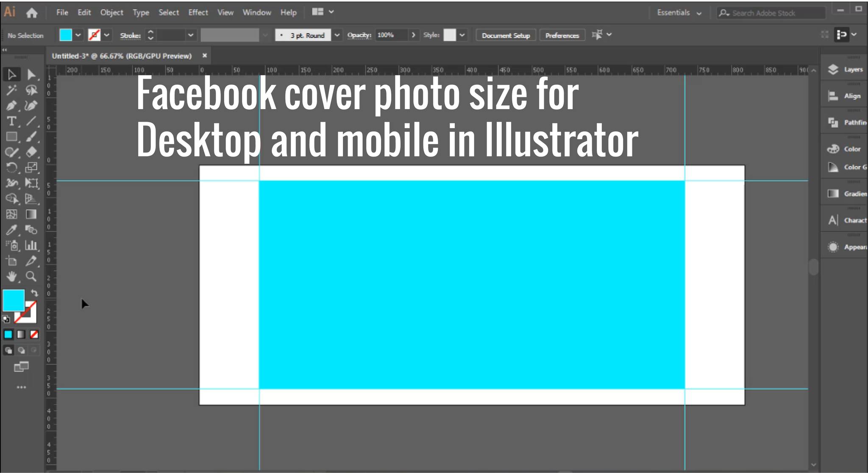Viewport: 868px width, 473px height.
Task: Select the Scale tool
Action: click(31, 168)
